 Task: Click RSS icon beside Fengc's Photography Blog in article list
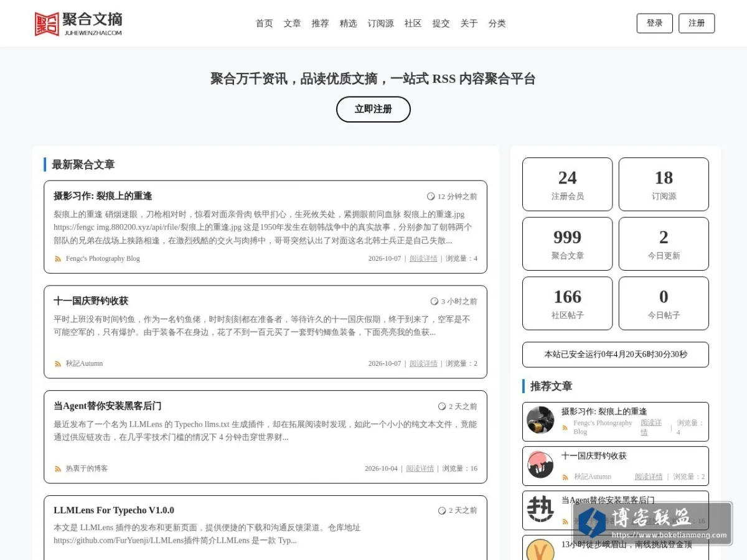click(58, 259)
